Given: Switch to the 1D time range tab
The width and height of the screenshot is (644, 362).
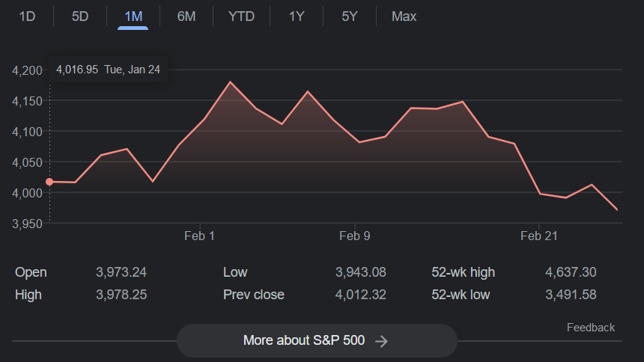Looking at the screenshot, I should click(27, 16).
